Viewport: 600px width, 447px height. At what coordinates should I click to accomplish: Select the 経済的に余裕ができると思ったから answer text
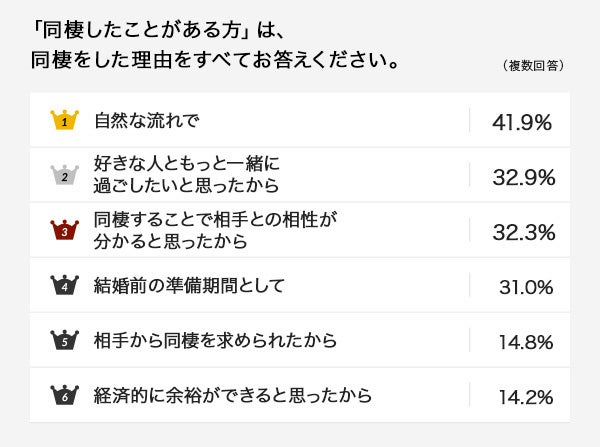pos(233,395)
